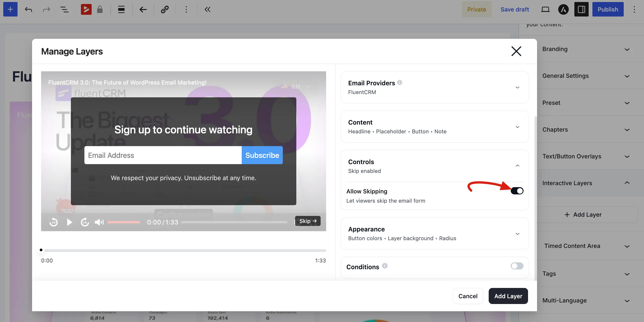This screenshot has height=322, width=644.
Task: Open the Astra settings icon
Action: click(564, 10)
